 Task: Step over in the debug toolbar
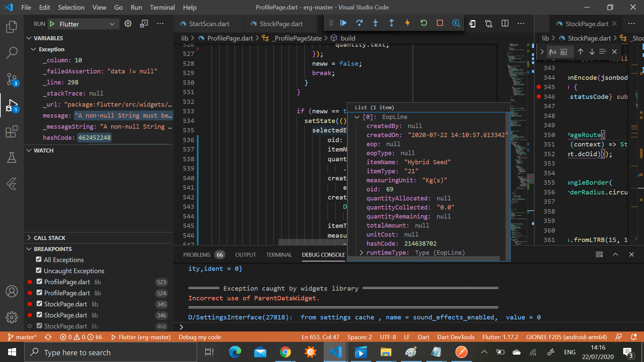(359, 23)
